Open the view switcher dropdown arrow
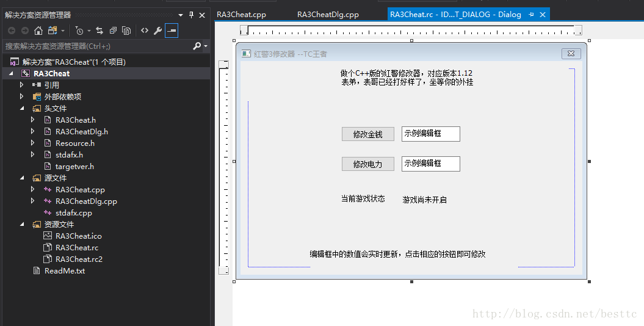Viewport: 644px width, 326px height. click(63, 31)
